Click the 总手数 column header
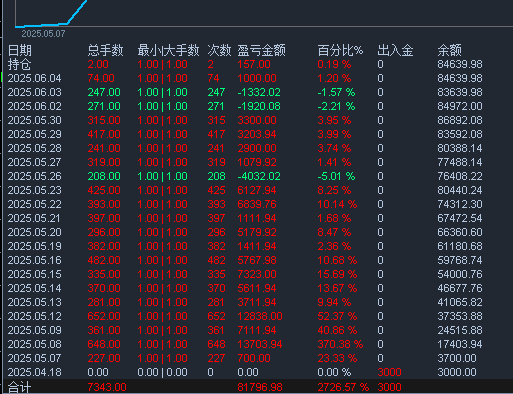513x394 pixels. pyautogui.click(x=105, y=50)
